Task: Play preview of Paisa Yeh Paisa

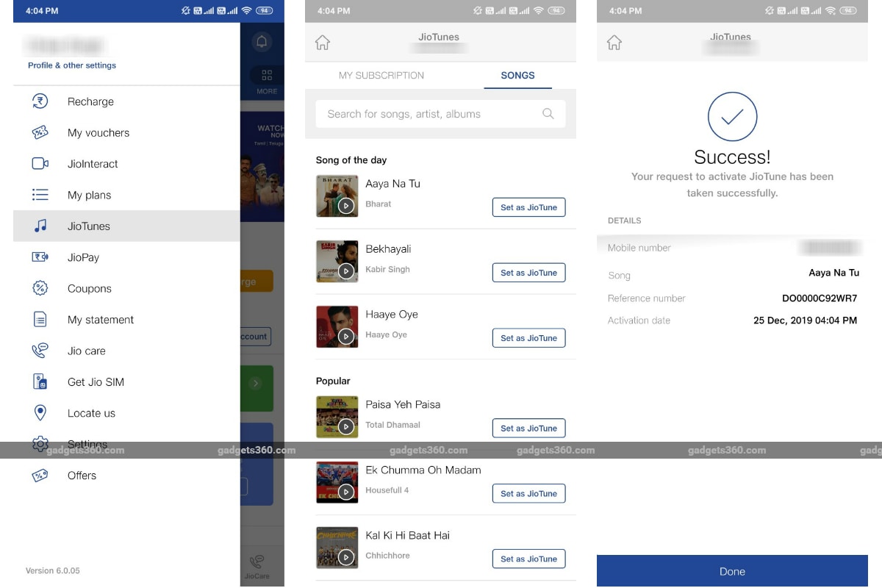Action: [346, 426]
